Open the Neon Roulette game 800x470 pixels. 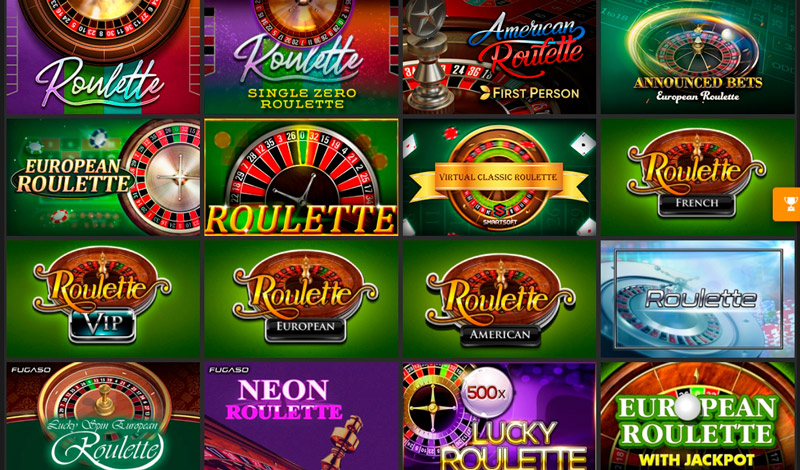(x=301, y=416)
